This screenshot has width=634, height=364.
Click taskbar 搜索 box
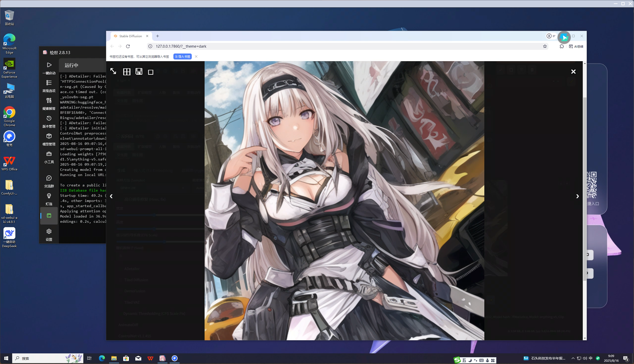(x=48, y=358)
